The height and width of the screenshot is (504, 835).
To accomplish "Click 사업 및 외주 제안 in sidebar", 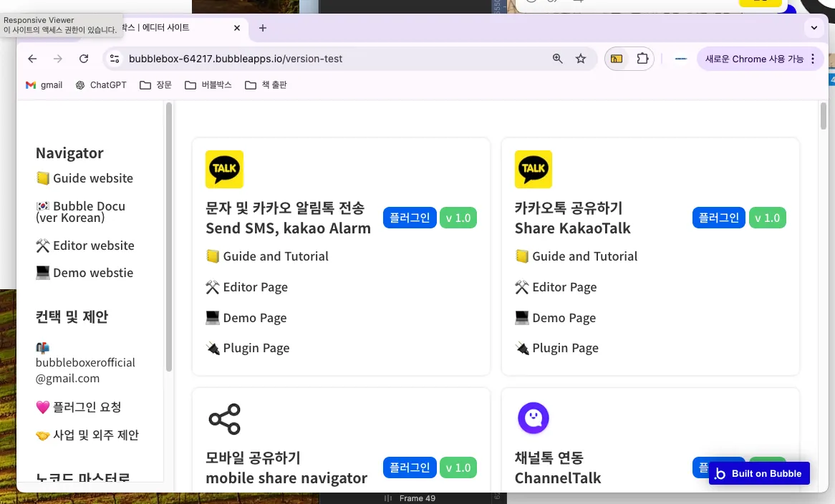I will [x=87, y=435].
